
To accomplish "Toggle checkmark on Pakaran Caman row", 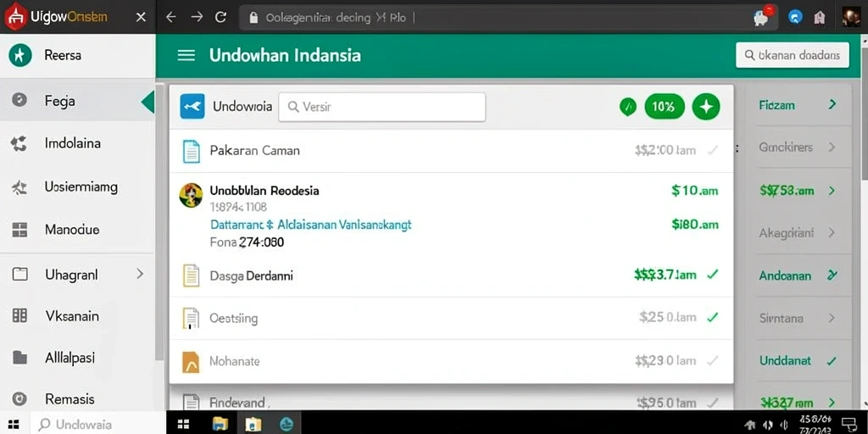I will (713, 150).
